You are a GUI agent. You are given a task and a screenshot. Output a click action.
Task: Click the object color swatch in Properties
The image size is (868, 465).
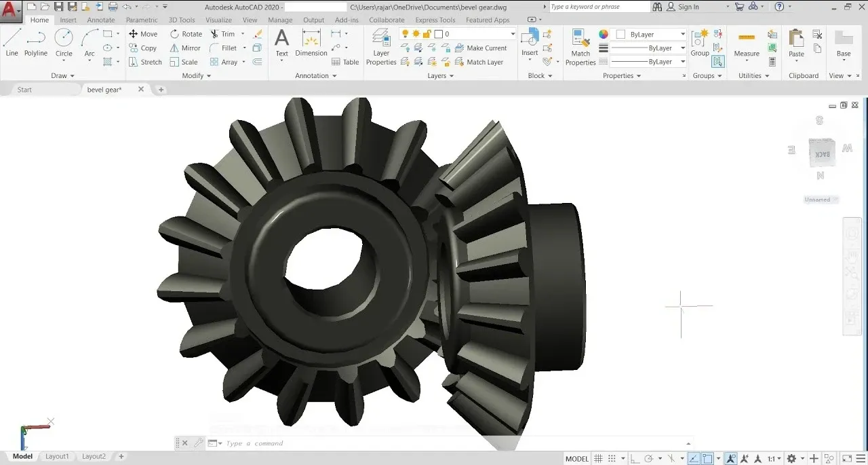point(603,34)
